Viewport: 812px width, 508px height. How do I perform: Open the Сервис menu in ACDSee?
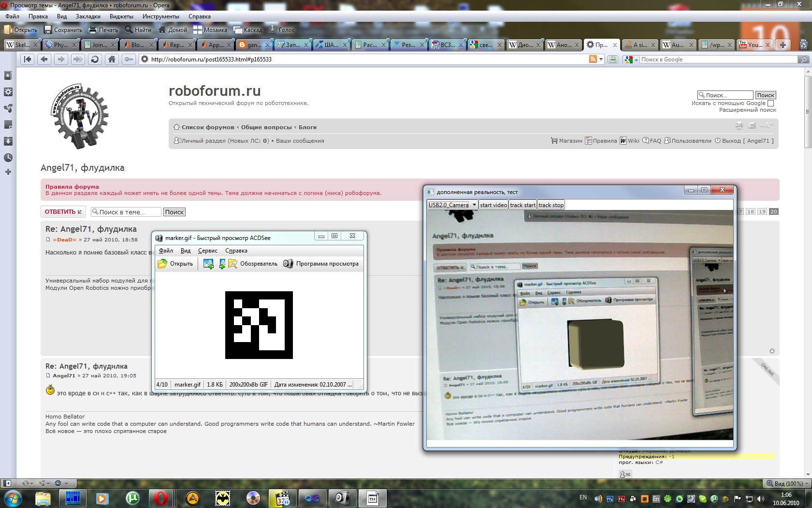coord(207,251)
